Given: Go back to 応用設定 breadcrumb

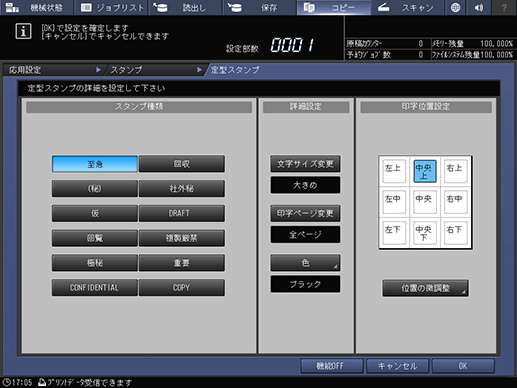Looking at the screenshot, I should [53, 70].
